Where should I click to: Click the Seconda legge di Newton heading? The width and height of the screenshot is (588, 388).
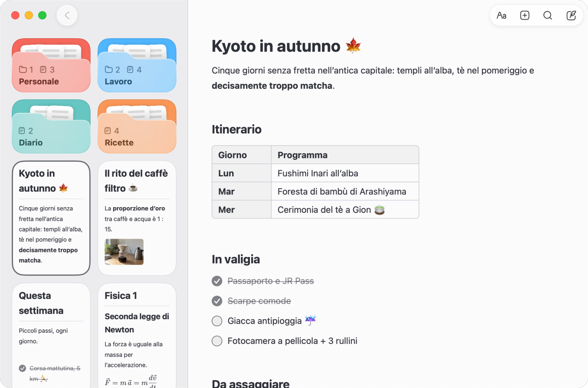[137, 323]
